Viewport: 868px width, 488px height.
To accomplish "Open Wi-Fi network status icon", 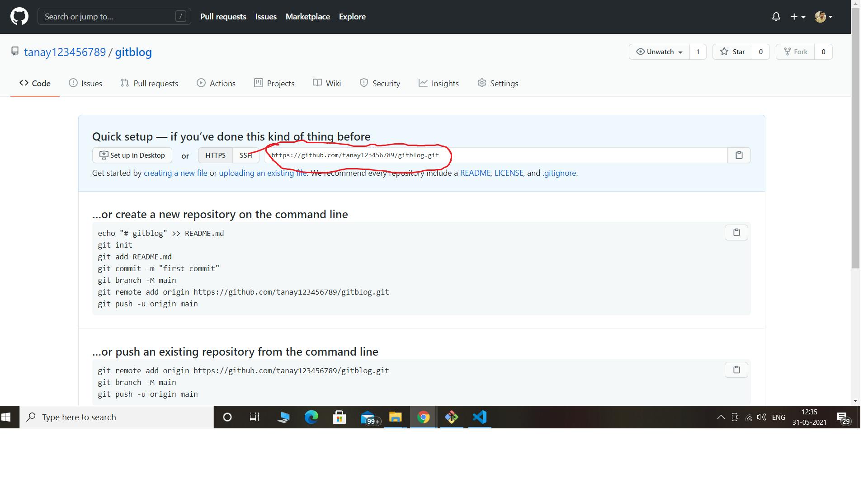I will [x=749, y=417].
